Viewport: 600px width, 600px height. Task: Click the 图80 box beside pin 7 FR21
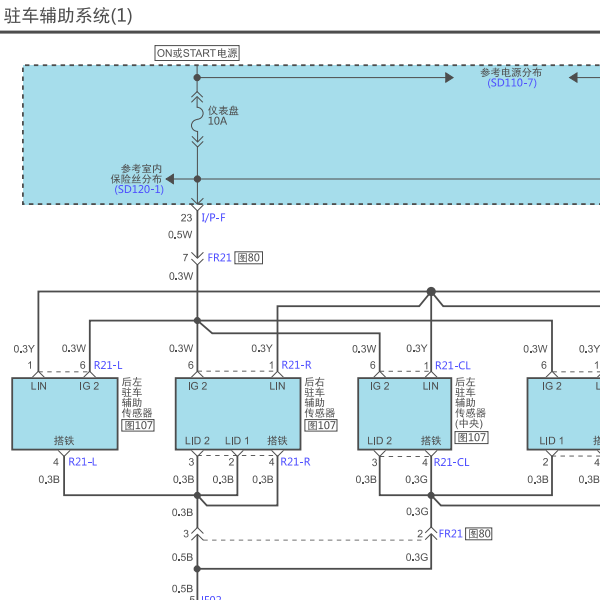coord(249,258)
